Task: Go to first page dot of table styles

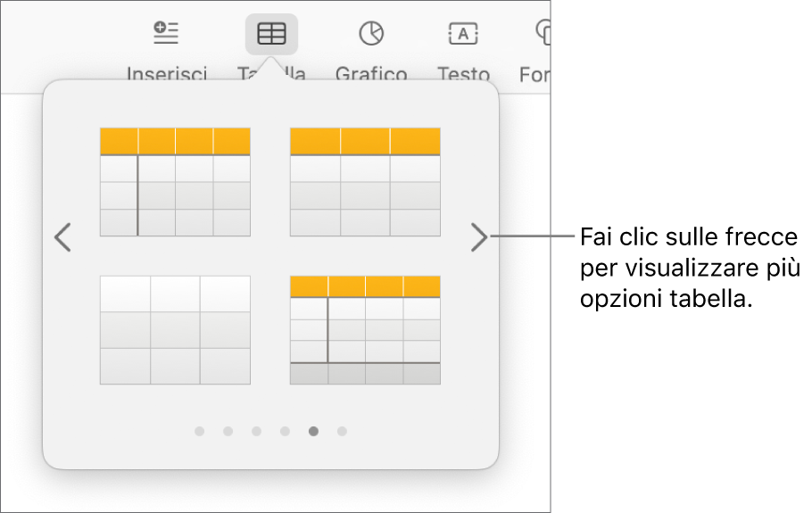Action: [x=199, y=432]
